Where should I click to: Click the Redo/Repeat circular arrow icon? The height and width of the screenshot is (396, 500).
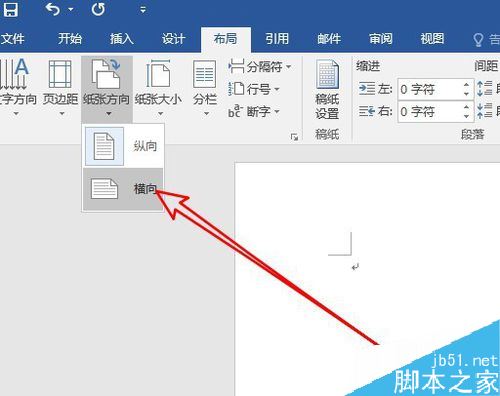point(98,9)
